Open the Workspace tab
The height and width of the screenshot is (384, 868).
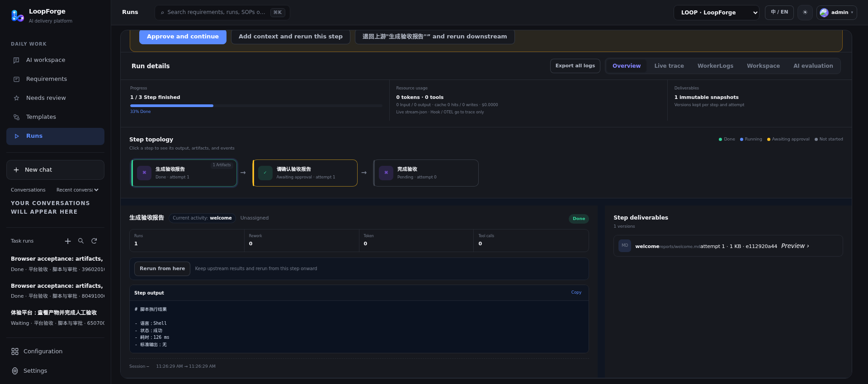763,66
